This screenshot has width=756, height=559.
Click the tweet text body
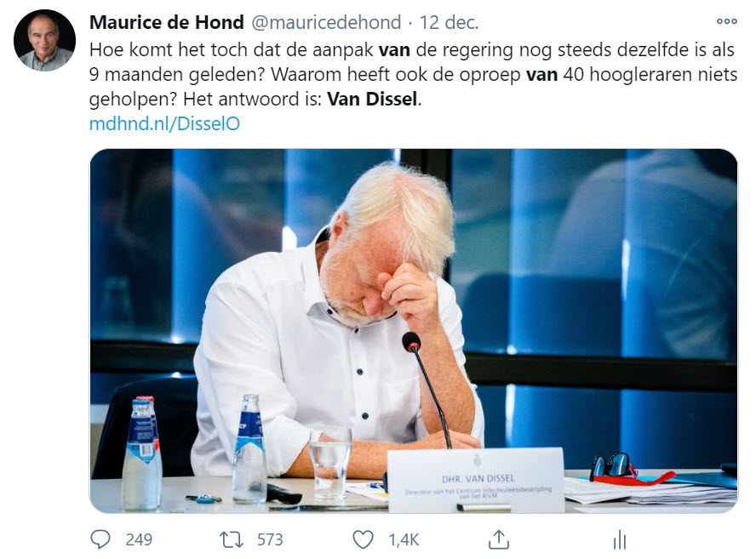coord(413,74)
